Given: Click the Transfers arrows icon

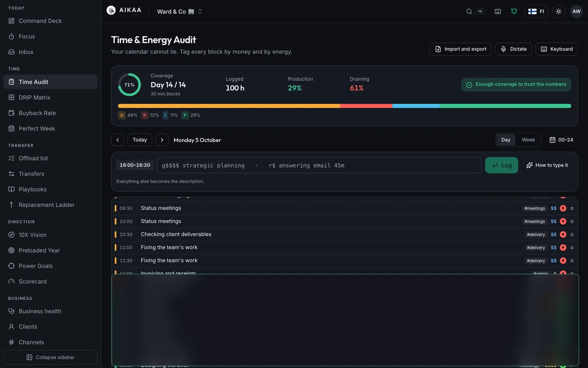Looking at the screenshot, I should coord(11,174).
